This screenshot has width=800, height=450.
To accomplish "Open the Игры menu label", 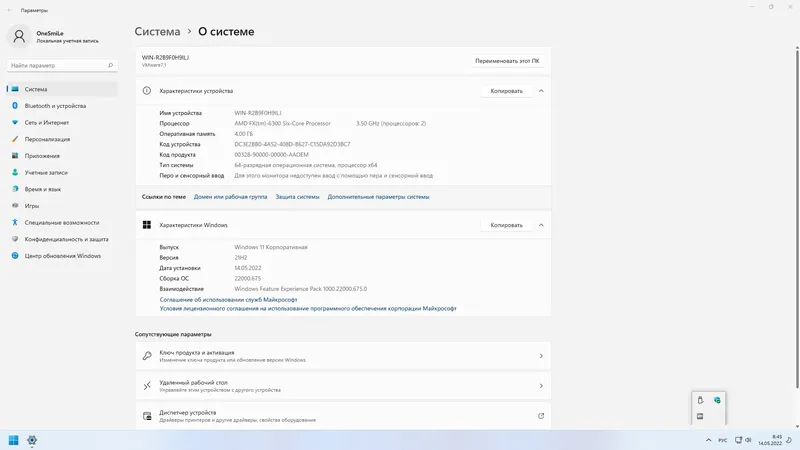I will tap(32, 206).
